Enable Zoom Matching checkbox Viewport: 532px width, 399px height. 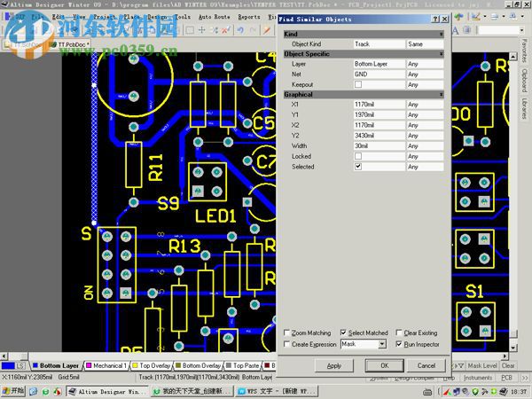[287, 332]
